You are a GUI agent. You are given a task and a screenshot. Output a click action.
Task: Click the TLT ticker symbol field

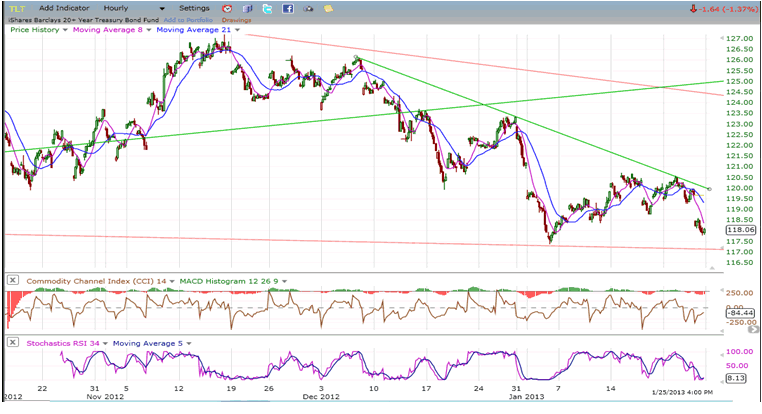(18, 8)
